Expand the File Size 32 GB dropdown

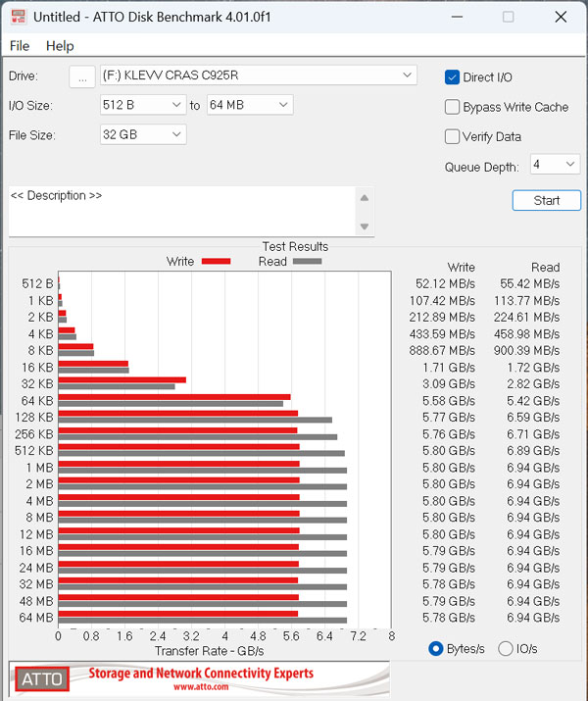[x=142, y=134]
